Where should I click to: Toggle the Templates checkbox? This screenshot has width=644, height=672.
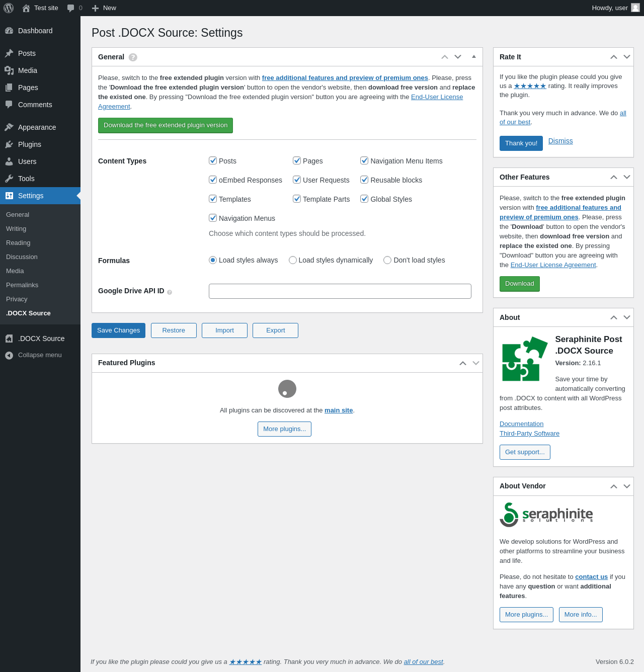213,199
